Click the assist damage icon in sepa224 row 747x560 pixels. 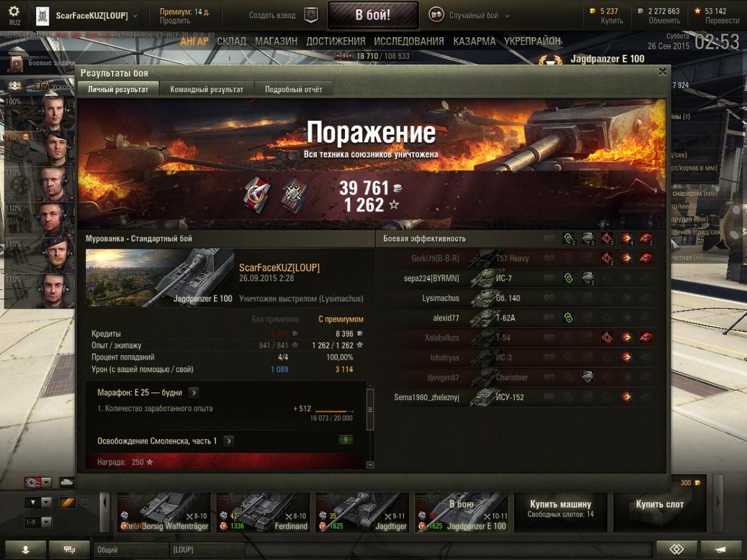[x=588, y=278]
